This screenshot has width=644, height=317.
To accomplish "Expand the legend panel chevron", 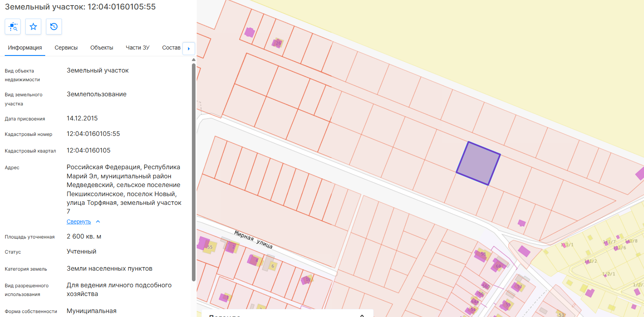I will (362, 315).
